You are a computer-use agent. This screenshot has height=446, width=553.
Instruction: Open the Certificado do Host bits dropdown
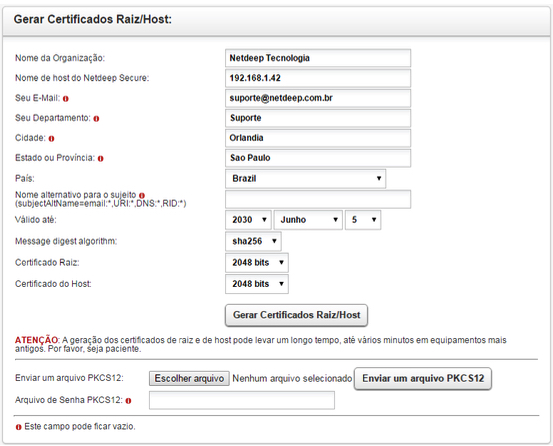tap(257, 284)
